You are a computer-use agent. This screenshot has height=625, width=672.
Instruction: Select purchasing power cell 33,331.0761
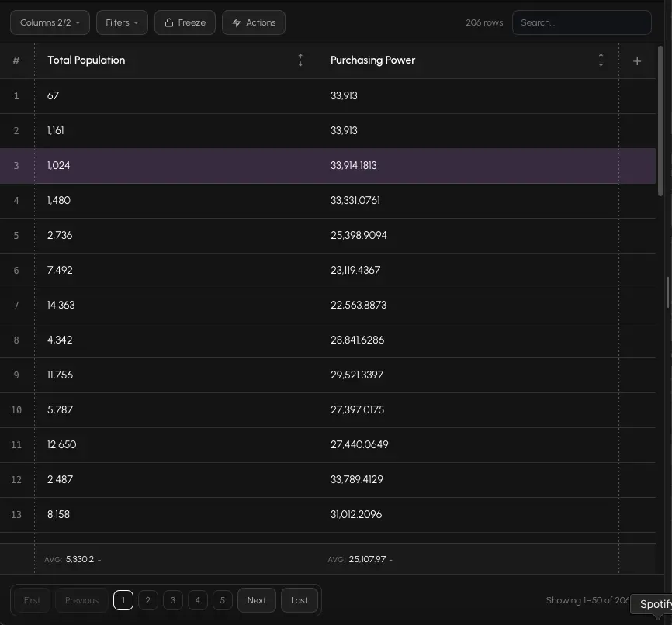[355, 201]
